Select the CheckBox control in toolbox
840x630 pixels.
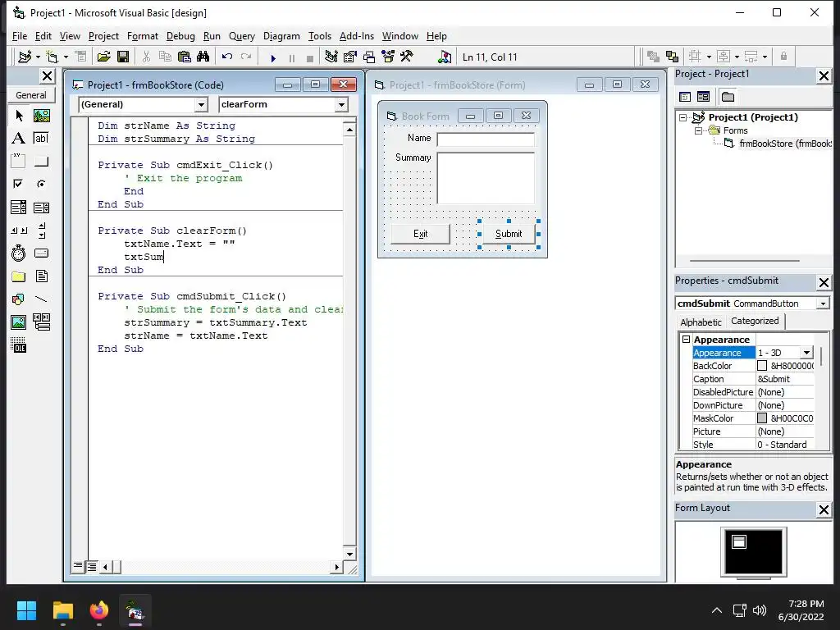pyautogui.click(x=19, y=184)
